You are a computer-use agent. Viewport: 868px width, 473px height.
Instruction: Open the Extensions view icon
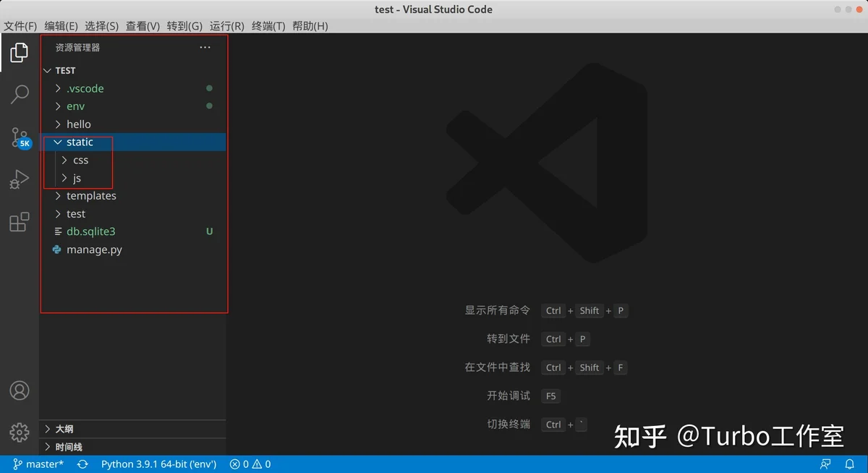pyautogui.click(x=20, y=221)
